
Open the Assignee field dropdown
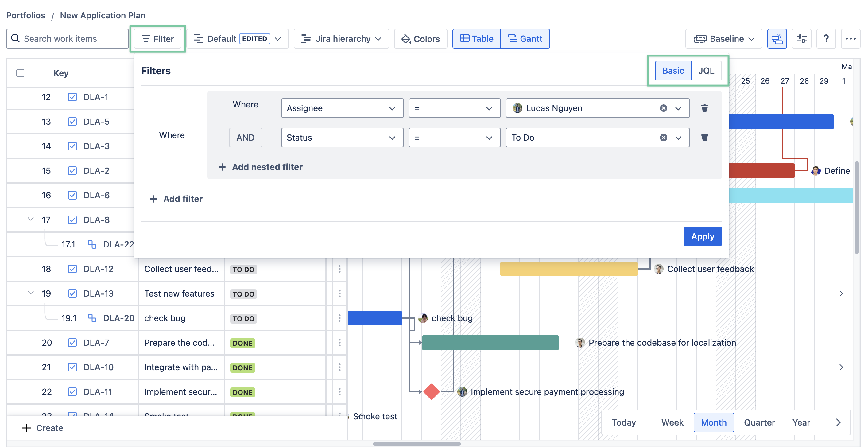click(342, 108)
